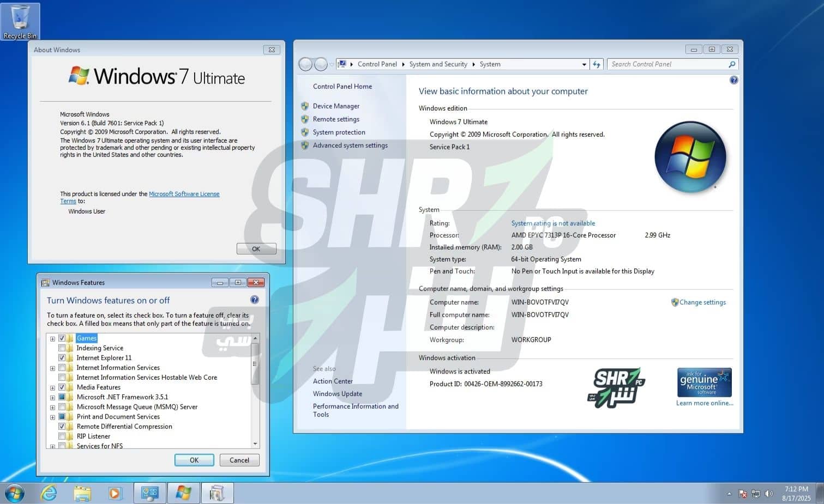Screen dimensions: 824x504
Task: Open 'System rating is not available' link
Action: [553, 223]
